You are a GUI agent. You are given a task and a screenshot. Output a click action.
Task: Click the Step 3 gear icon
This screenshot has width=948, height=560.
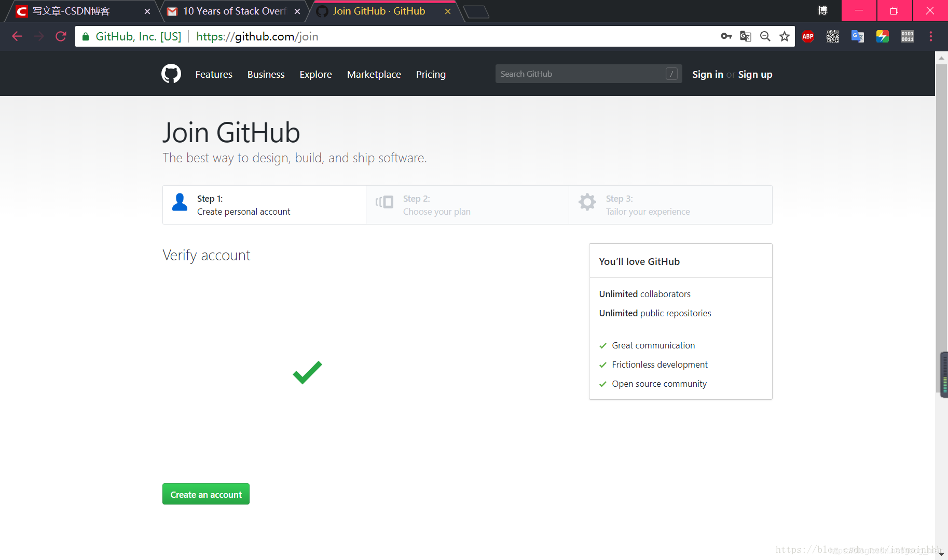587,202
